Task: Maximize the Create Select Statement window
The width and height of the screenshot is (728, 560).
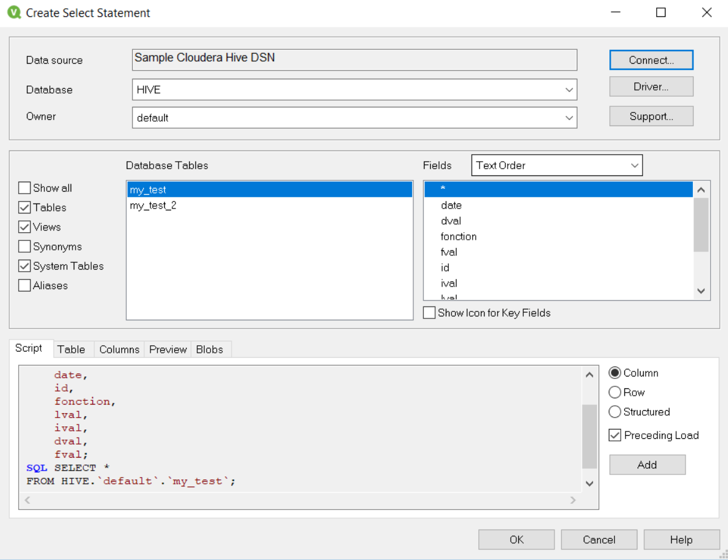Action: [x=661, y=12]
